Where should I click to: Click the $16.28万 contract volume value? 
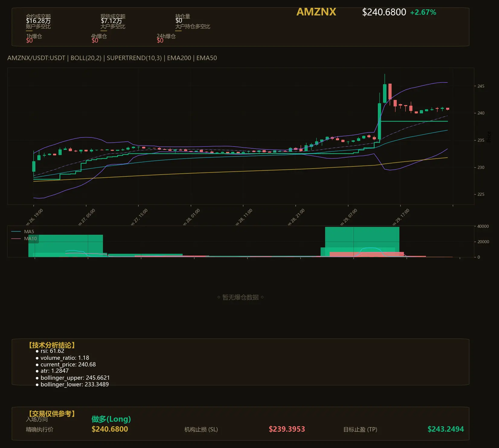[38, 21]
